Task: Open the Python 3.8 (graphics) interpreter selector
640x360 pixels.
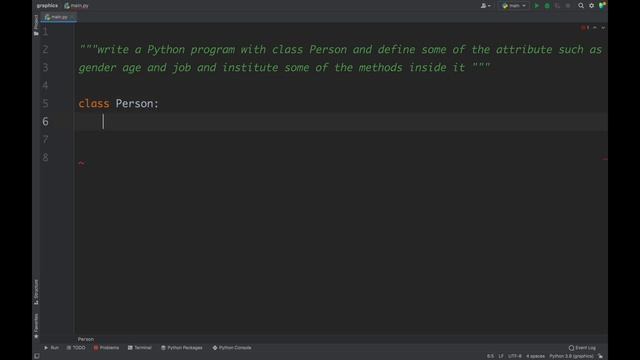Action: (x=571, y=356)
